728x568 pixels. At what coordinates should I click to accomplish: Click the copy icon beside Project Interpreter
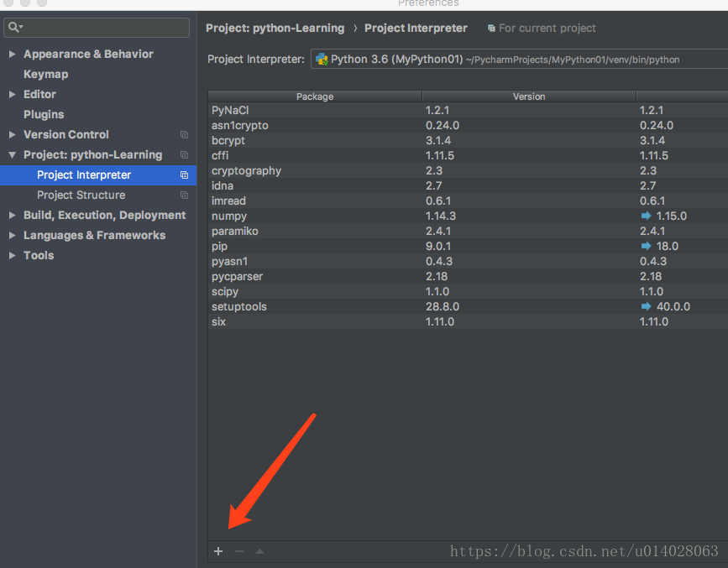184,175
